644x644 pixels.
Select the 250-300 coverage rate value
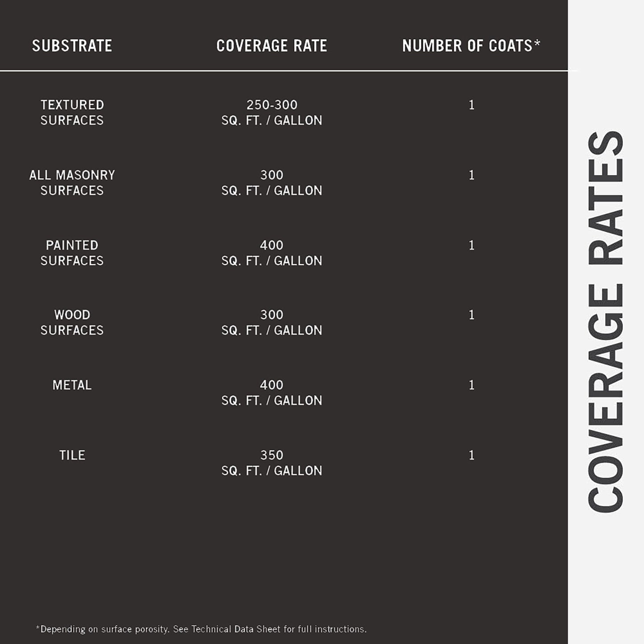tap(271, 105)
